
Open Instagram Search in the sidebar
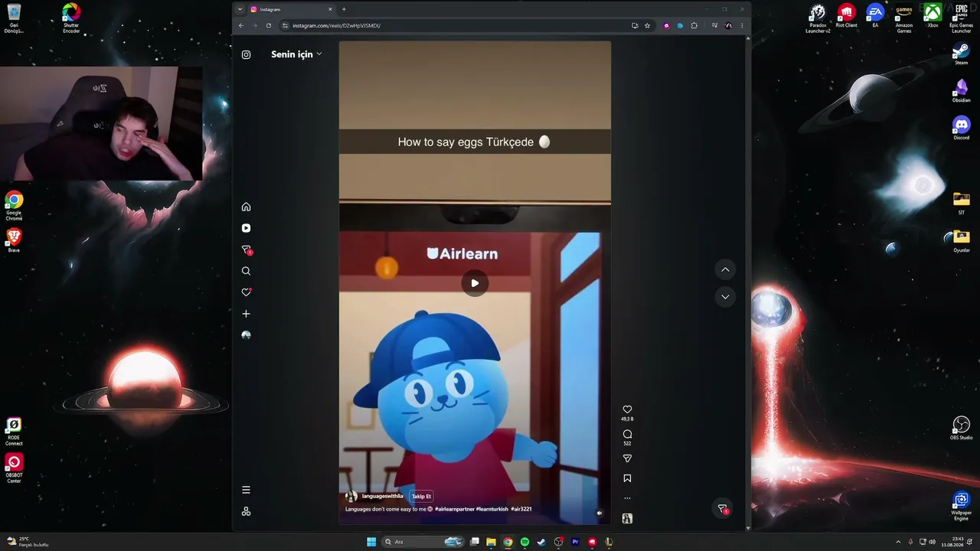coord(246,271)
